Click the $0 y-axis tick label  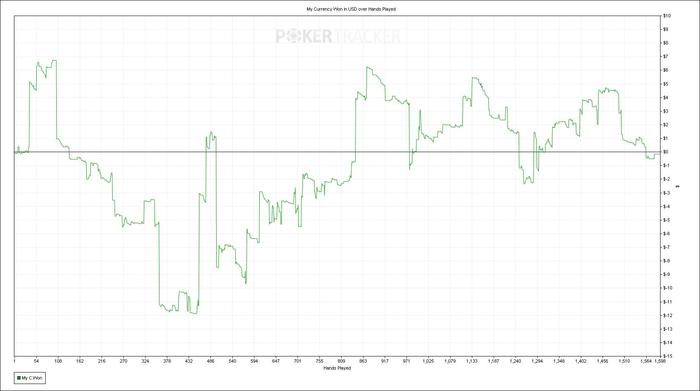(665, 152)
